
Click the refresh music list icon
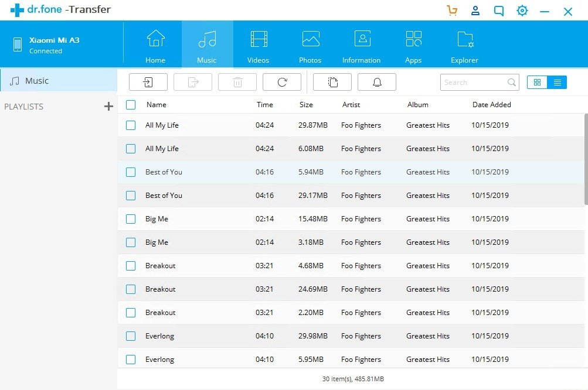coord(282,82)
